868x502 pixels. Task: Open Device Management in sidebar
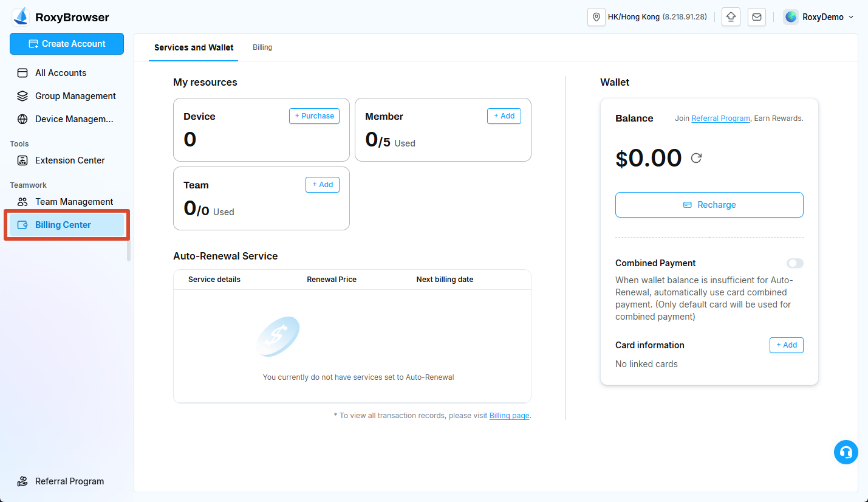point(67,119)
